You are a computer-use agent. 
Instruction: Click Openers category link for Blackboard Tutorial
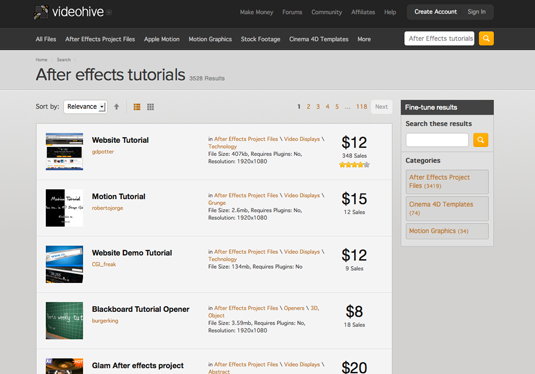point(294,308)
